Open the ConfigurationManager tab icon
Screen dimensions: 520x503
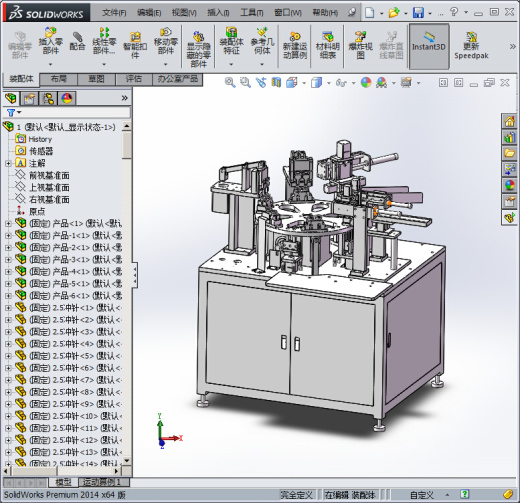pos(48,98)
